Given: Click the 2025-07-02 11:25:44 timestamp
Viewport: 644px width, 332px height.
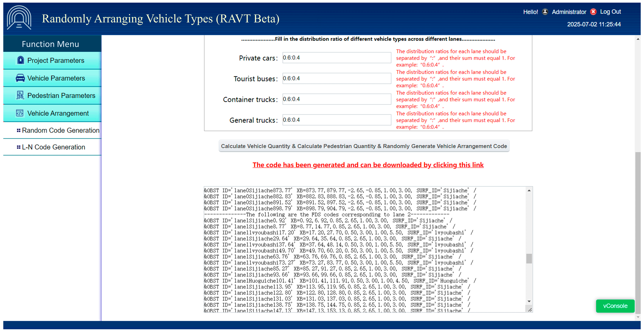Looking at the screenshot, I should 594,24.
